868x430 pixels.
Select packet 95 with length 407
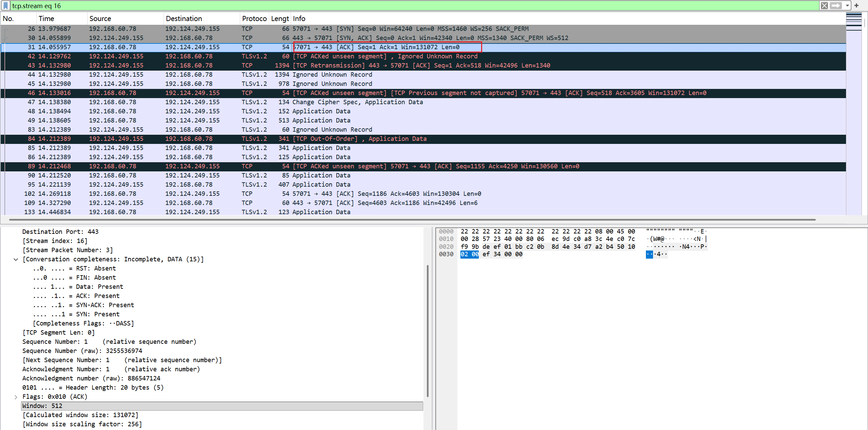[x=423, y=185]
